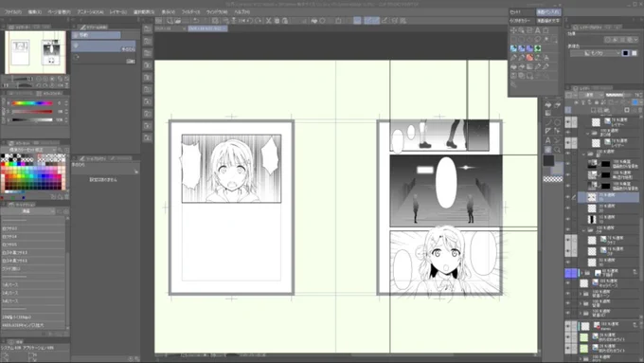Open the ヘルプ menu
This screenshot has width=644, height=363.
[241, 12]
